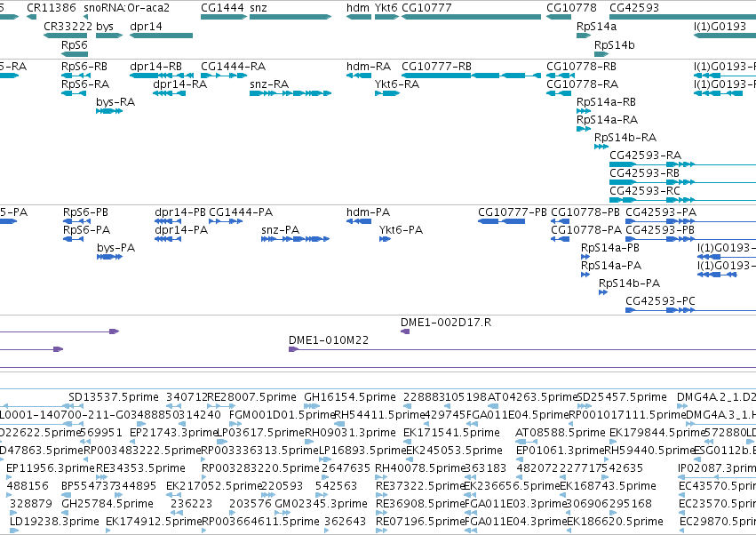Click the CR11386 gene glyph
Image resolution: width=756 pixels, height=535 pixels.
coord(31,17)
